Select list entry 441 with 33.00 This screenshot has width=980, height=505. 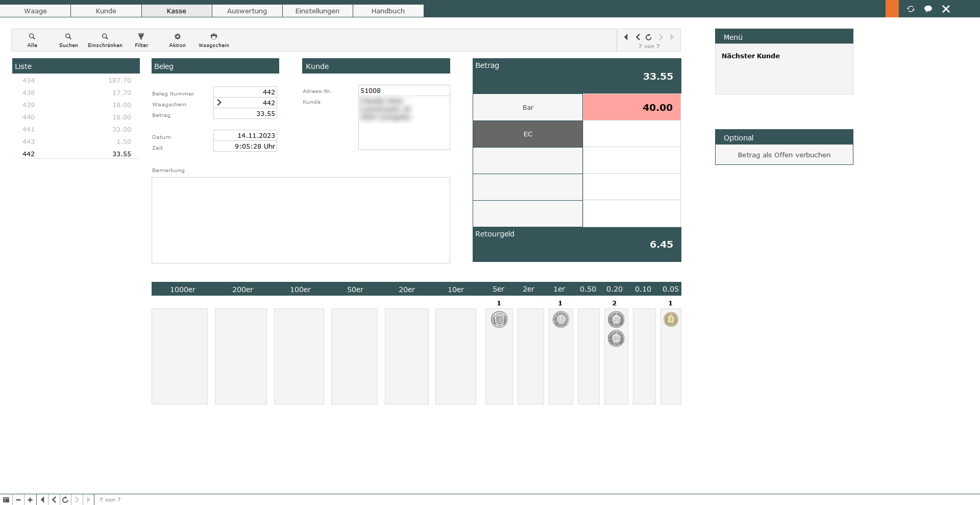tap(77, 130)
